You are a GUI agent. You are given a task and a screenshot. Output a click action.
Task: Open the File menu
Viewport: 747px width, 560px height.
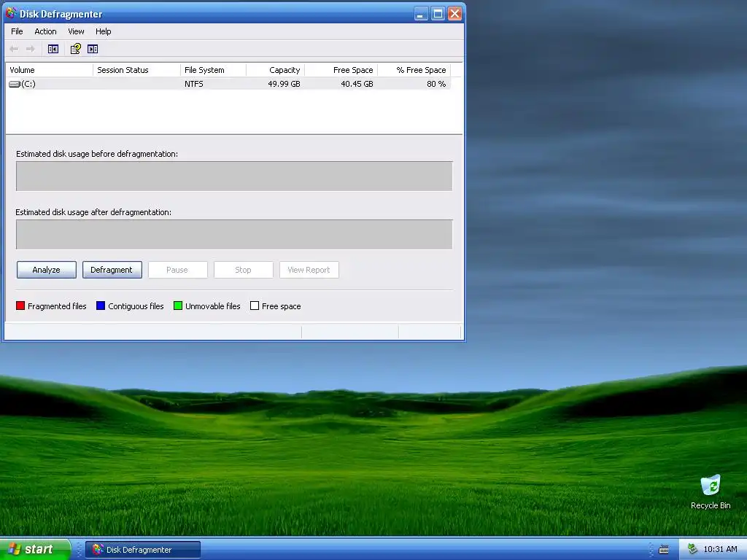tap(17, 31)
